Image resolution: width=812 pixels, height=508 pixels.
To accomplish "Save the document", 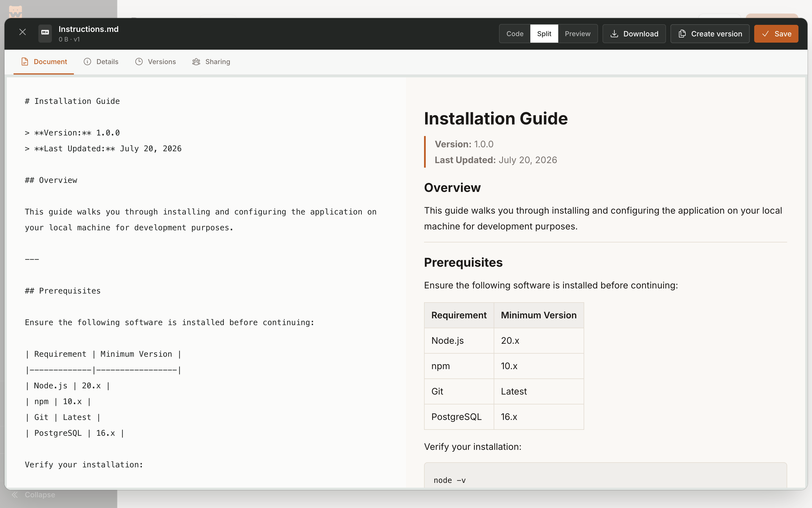I will click(x=776, y=34).
